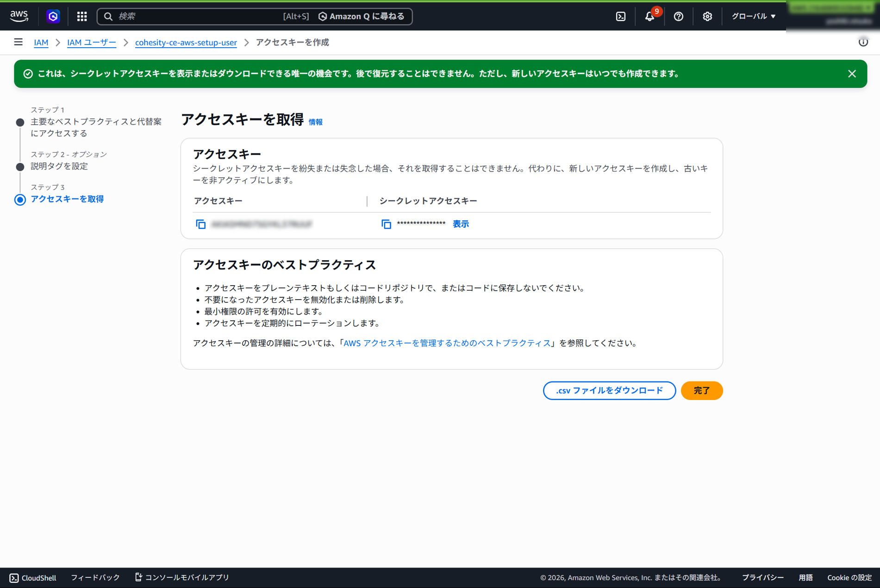Open the Amazon Q icon in navbar
This screenshot has height=588, width=880.
click(53, 16)
